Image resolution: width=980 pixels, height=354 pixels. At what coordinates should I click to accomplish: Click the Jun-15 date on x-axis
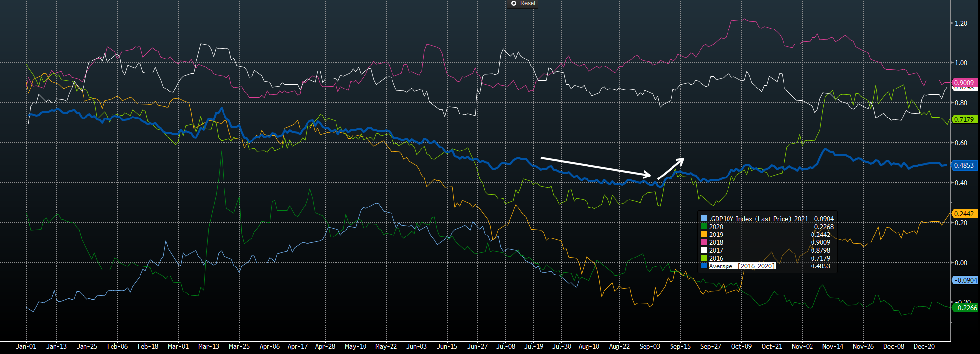tap(447, 346)
